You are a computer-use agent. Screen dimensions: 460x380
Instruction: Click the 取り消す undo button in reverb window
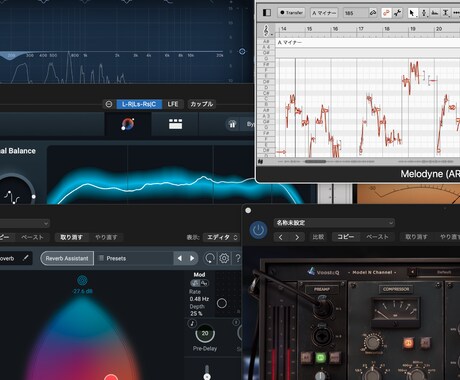tap(71, 237)
